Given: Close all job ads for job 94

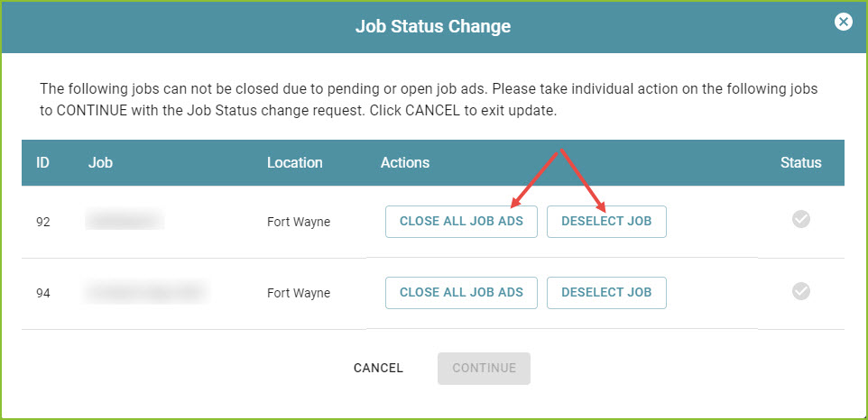Looking at the screenshot, I should [x=461, y=292].
